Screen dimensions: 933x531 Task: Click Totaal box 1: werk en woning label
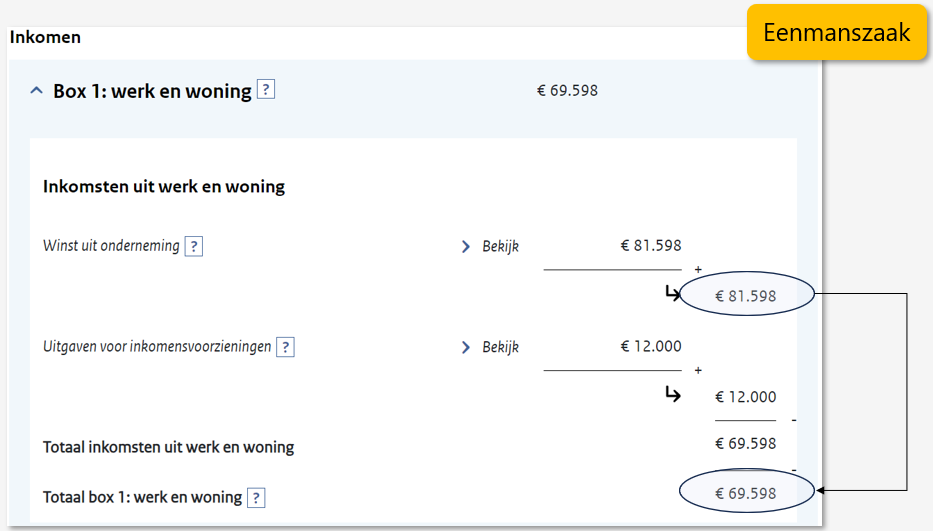[142, 497]
